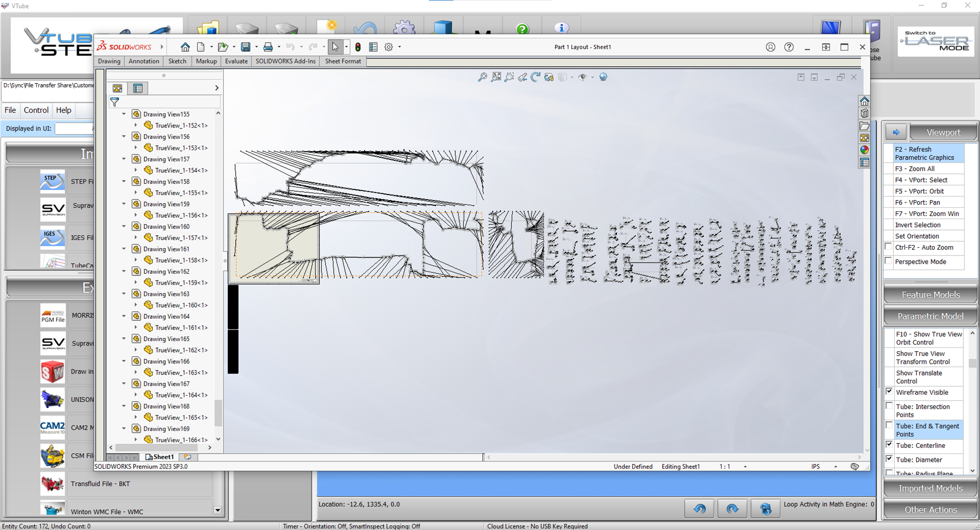Click the Displayed in UI input field
The width and height of the screenshot is (980, 530).
click(x=73, y=128)
